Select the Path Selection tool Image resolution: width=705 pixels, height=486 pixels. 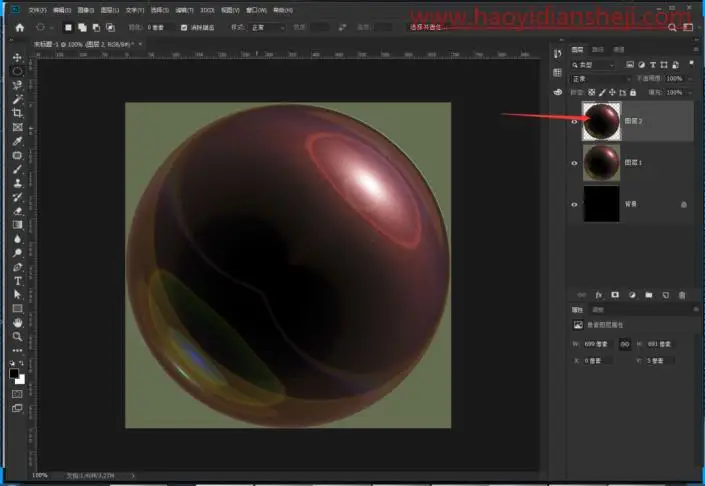[17, 295]
